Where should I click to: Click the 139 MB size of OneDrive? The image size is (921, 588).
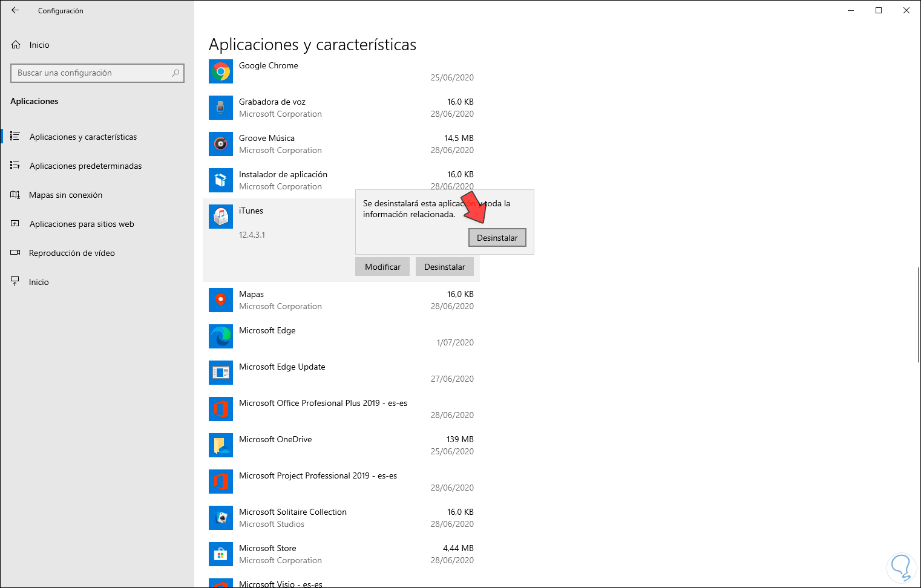[460, 439]
